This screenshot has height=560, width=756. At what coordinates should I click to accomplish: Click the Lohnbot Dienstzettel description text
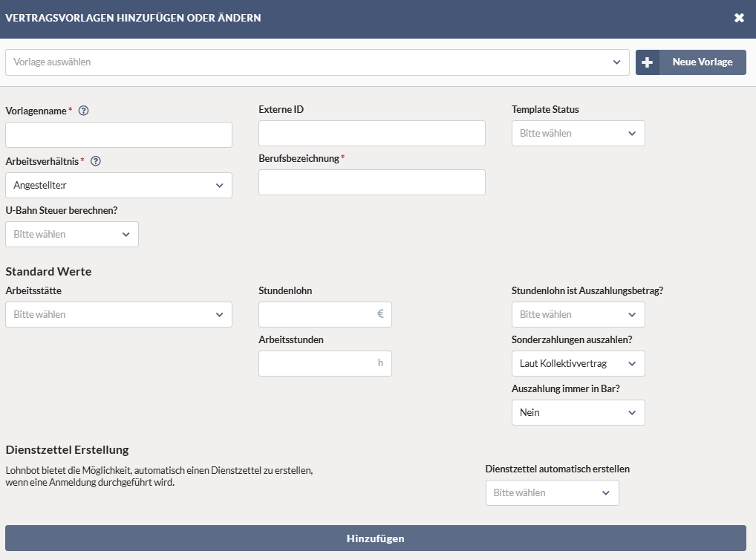pyautogui.click(x=159, y=476)
